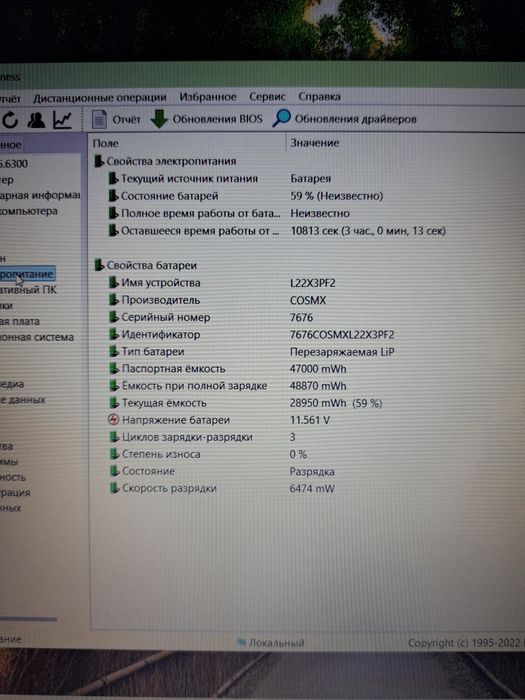Click value 11.561 V
This screenshot has height=700, width=525.
tap(309, 420)
